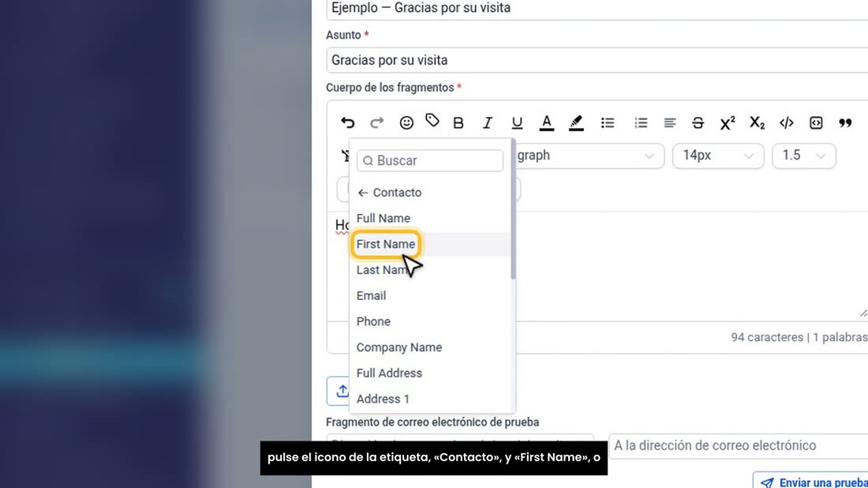Apply superscript formatting

pyautogui.click(x=728, y=123)
